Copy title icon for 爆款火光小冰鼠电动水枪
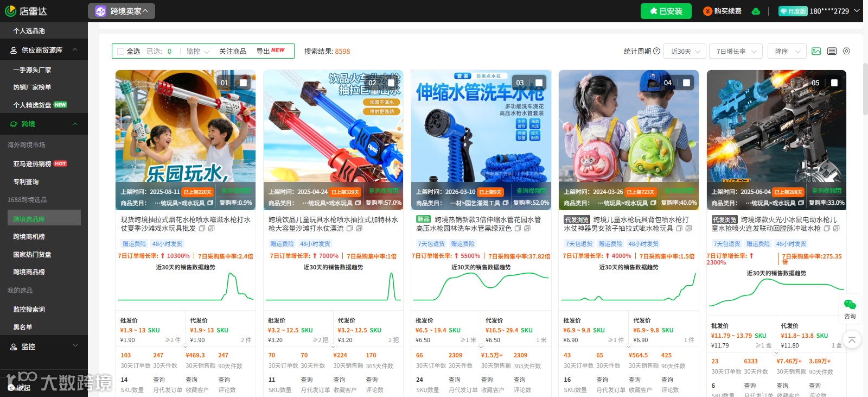 coord(827,229)
